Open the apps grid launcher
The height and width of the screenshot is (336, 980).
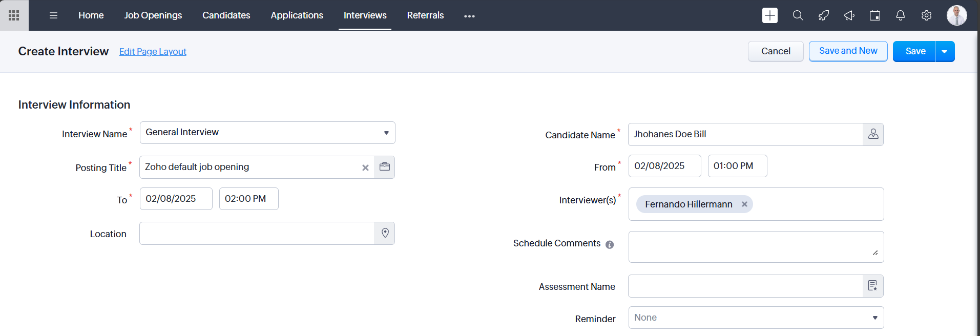14,15
